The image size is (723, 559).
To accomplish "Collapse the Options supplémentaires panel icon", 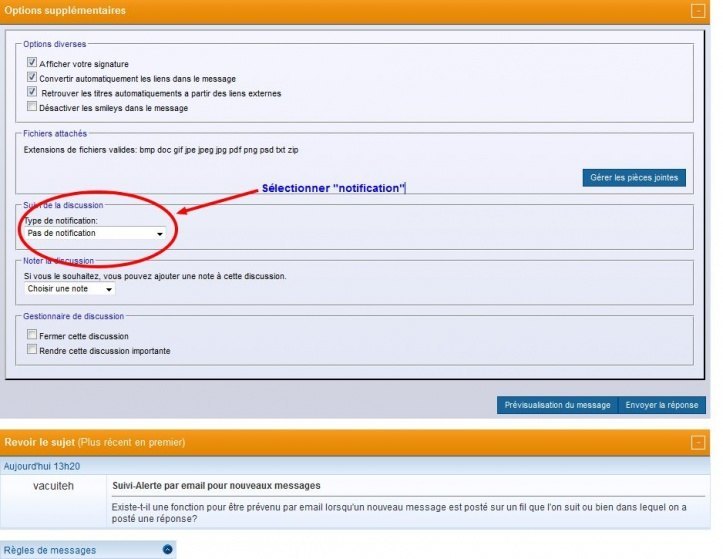I will click(698, 10).
